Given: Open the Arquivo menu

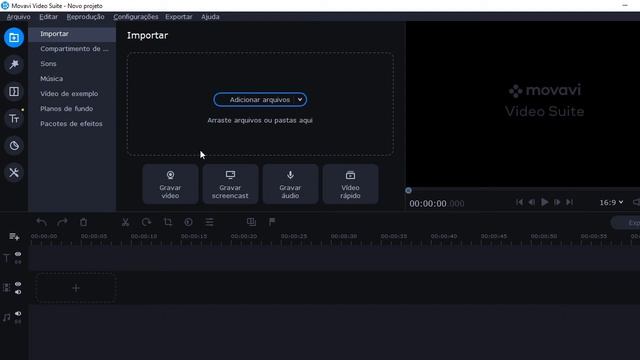Looking at the screenshot, I should [x=18, y=17].
